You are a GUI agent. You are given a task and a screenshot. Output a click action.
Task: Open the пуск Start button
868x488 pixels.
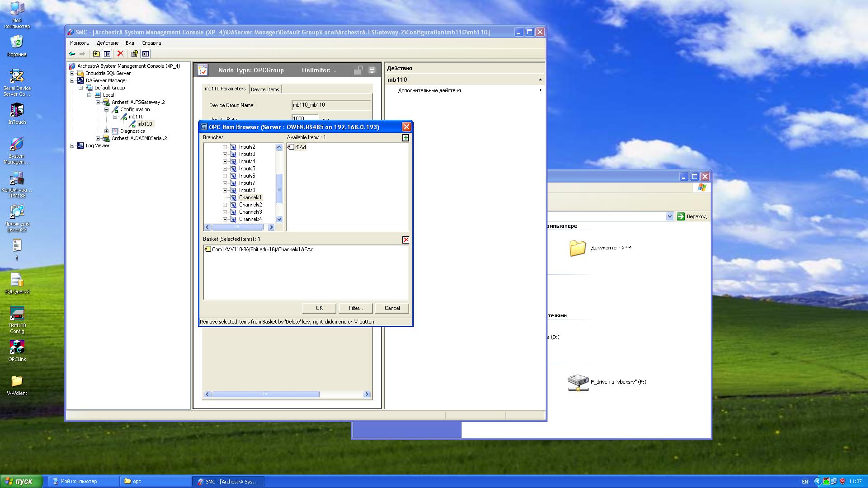point(22,481)
